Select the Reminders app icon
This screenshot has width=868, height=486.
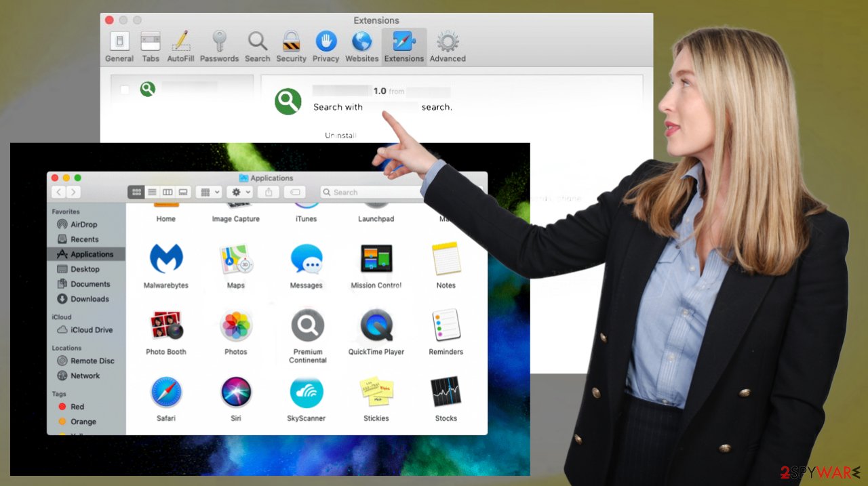click(x=446, y=325)
